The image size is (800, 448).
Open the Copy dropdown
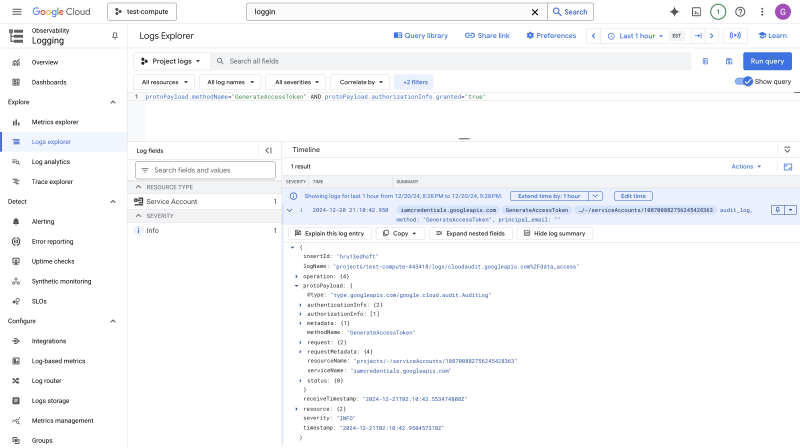[400, 234]
